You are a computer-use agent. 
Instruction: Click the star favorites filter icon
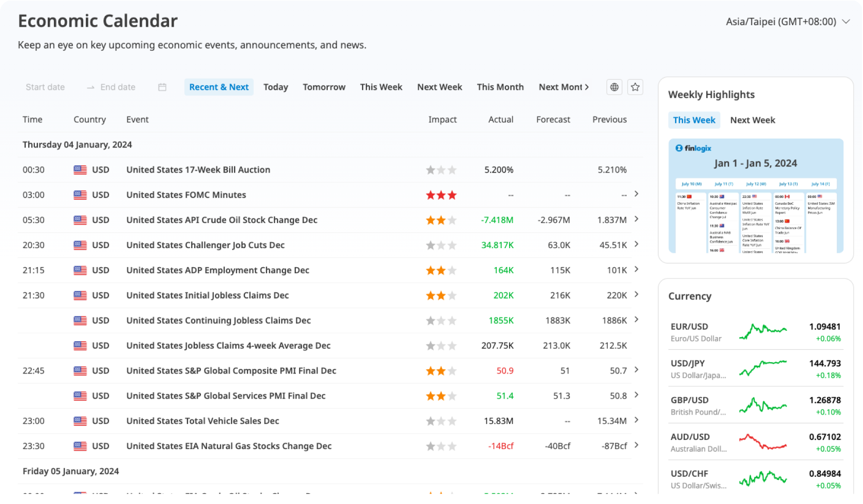click(635, 87)
